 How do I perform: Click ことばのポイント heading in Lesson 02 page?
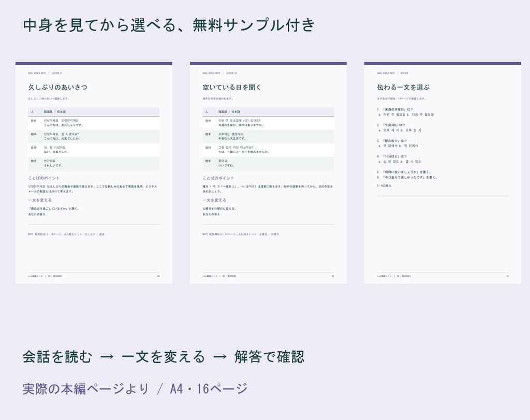pyautogui.click(x=218, y=178)
